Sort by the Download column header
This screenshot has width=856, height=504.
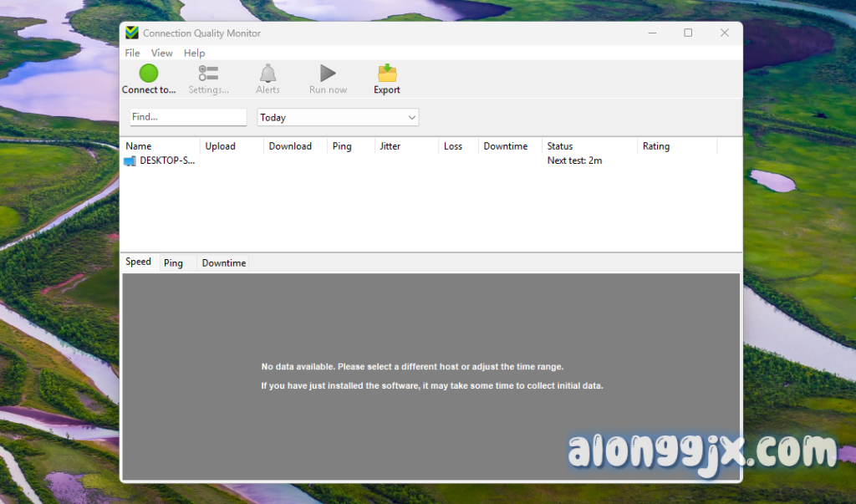[290, 146]
